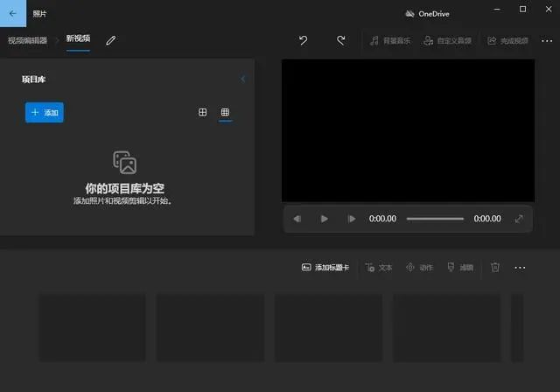Open the 滤镜 filters tool
The height and width of the screenshot is (392, 560).
pyautogui.click(x=460, y=268)
